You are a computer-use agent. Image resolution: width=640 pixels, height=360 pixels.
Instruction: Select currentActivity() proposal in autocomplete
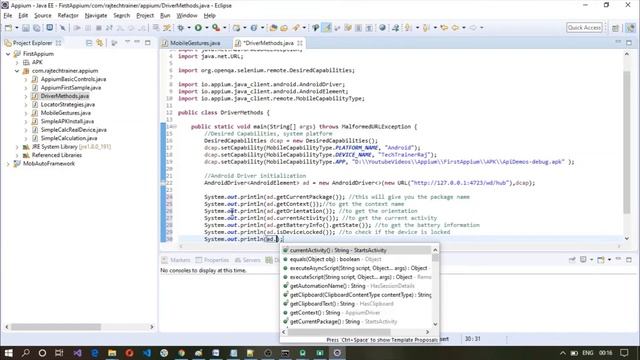click(x=356, y=250)
